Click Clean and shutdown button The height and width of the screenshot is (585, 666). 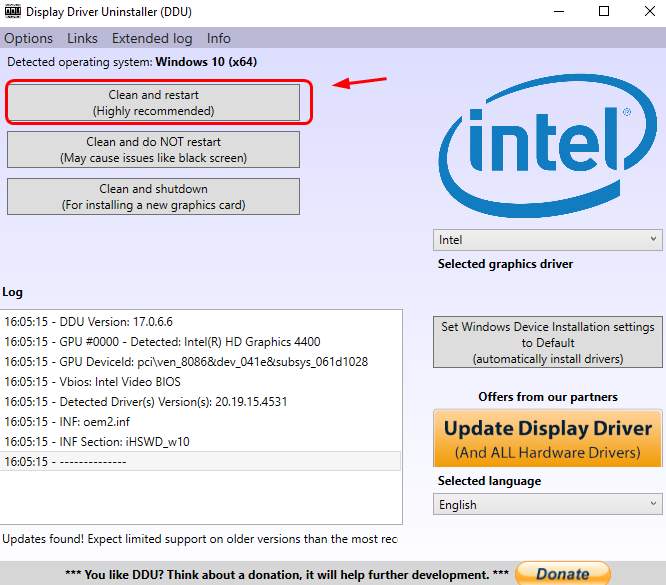(153, 197)
